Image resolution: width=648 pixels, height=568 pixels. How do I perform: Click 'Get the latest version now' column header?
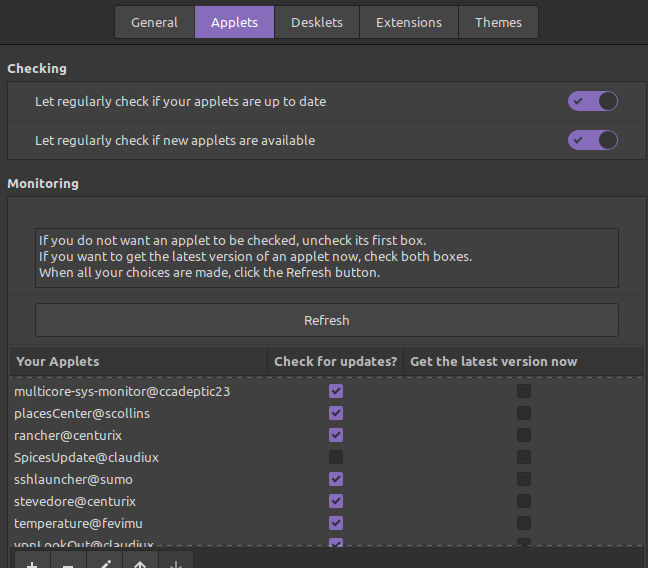tap(524, 362)
